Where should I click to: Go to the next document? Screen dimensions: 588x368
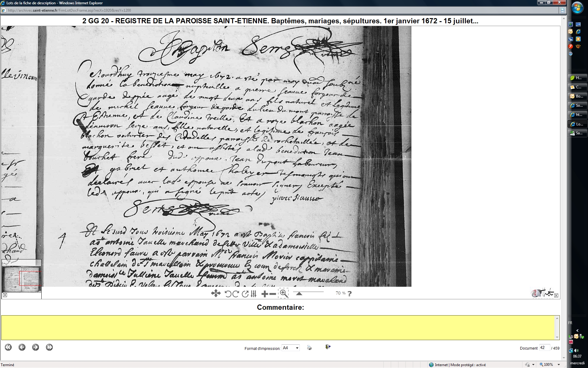(36, 347)
